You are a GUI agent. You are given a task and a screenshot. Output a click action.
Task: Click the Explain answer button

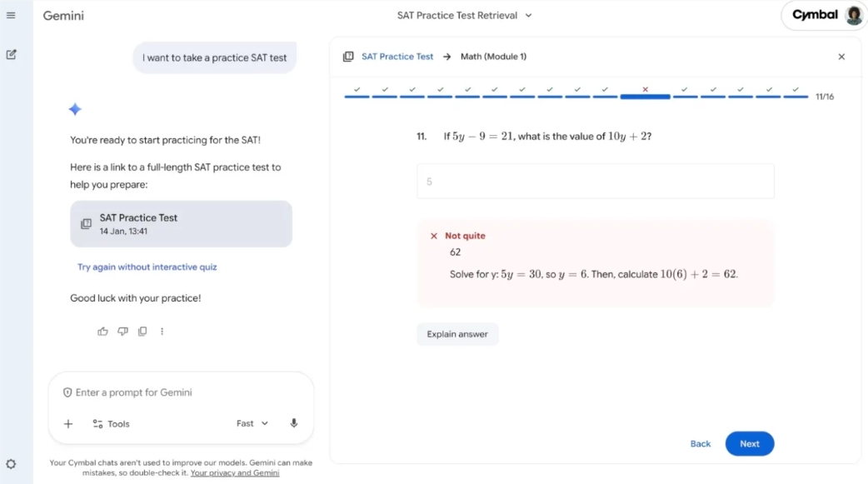pyautogui.click(x=457, y=333)
